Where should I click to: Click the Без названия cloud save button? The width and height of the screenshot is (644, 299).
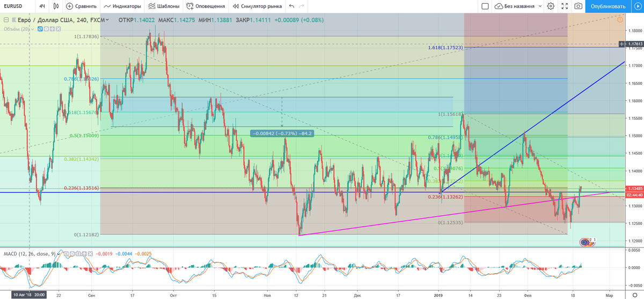tap(515, 6)
